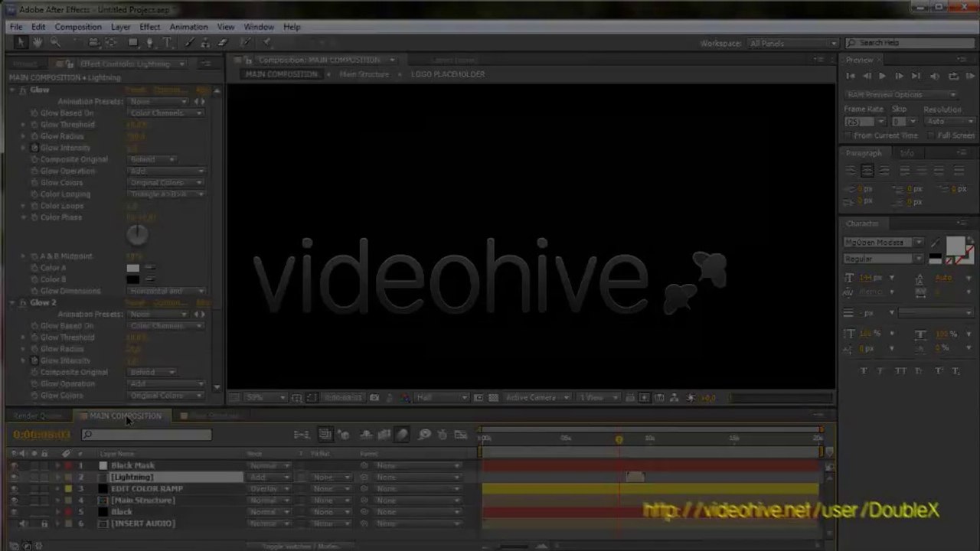Unlock the INSERT AUDIO layer
980x551 pixels.
click(44, 523)
